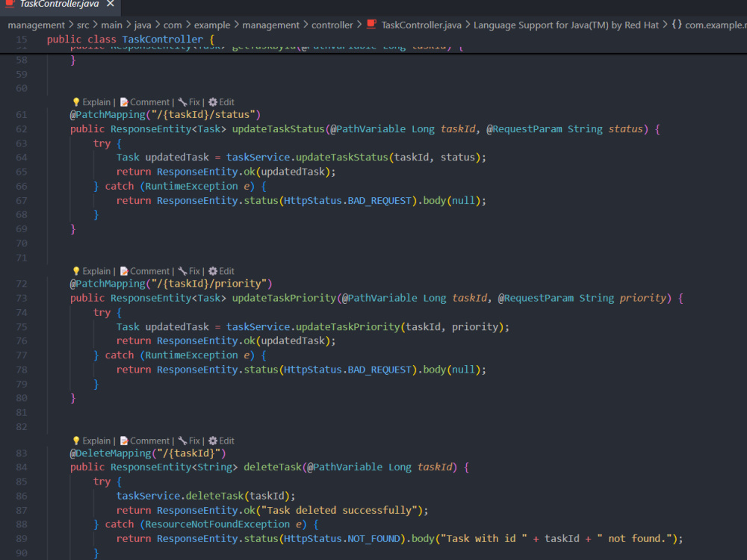
Task: Click Fix above deleteTask method
Action: click(194, 441)
